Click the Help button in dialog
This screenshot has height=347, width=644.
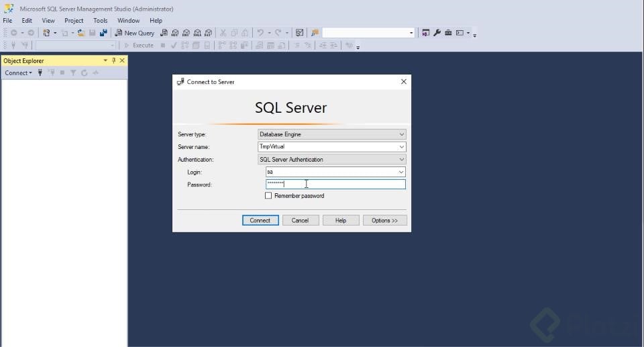coord(341,220)
